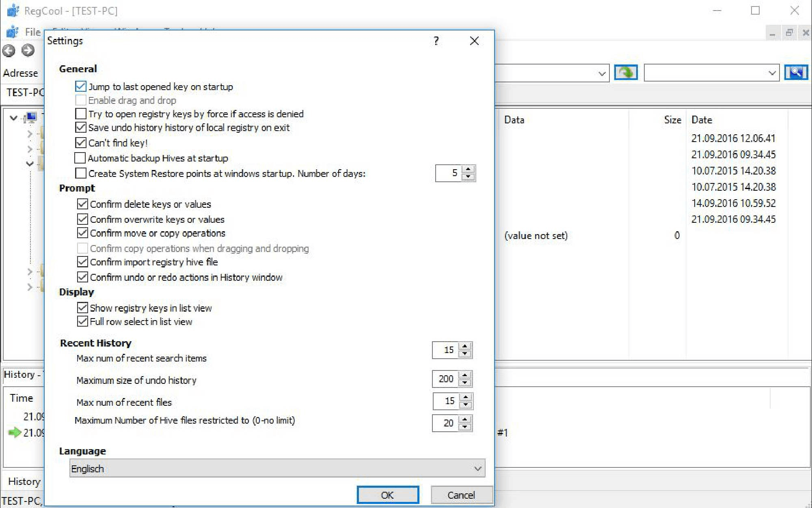Click the green Go arrow icon

(626, 73)
